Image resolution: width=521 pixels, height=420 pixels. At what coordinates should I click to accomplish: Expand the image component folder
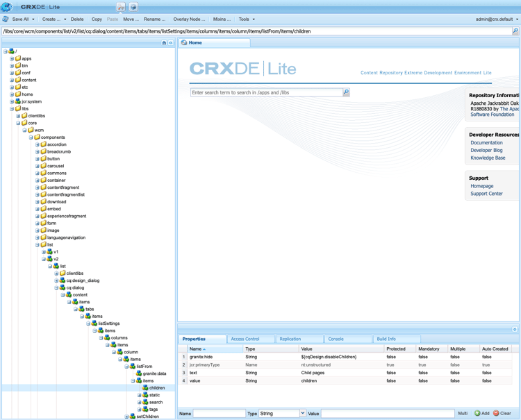(x=38, y=230)
